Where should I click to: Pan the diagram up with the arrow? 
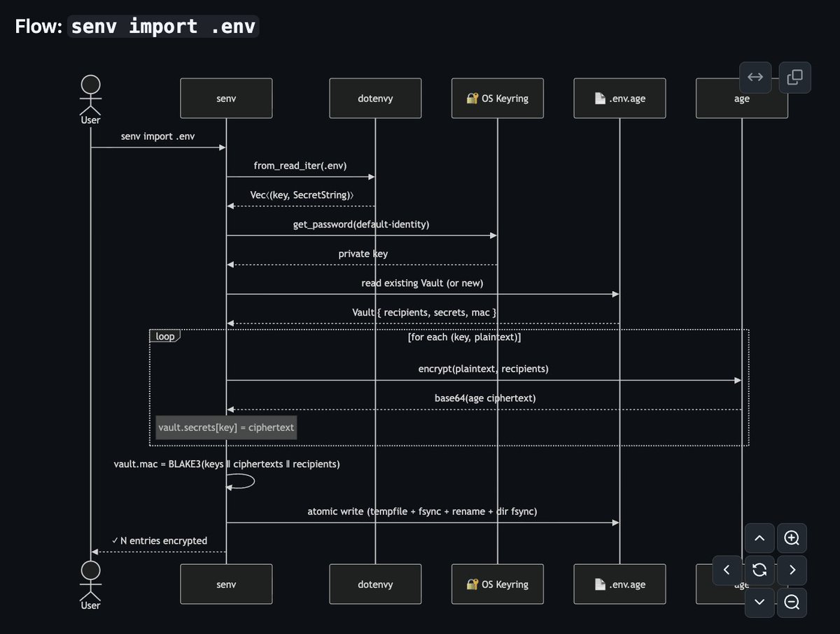[759, 538]
